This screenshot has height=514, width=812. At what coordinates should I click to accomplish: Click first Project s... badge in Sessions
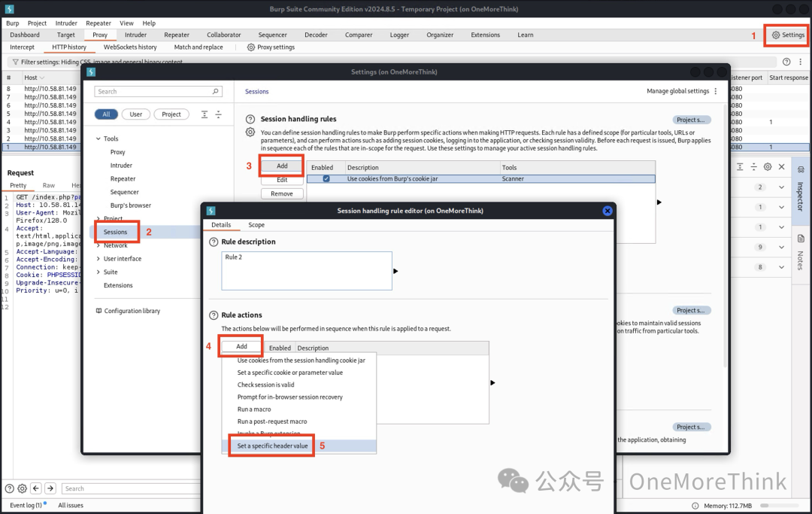(x=692, y=120)
